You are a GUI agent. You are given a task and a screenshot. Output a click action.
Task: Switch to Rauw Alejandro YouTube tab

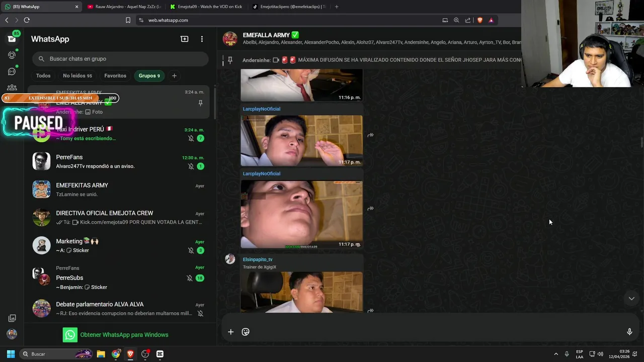[123, 7]
